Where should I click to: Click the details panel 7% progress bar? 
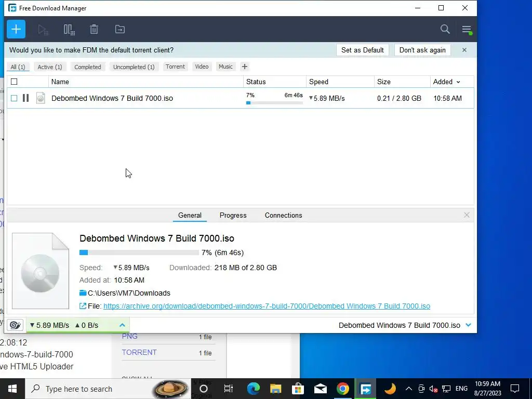(x=139, y=252)
